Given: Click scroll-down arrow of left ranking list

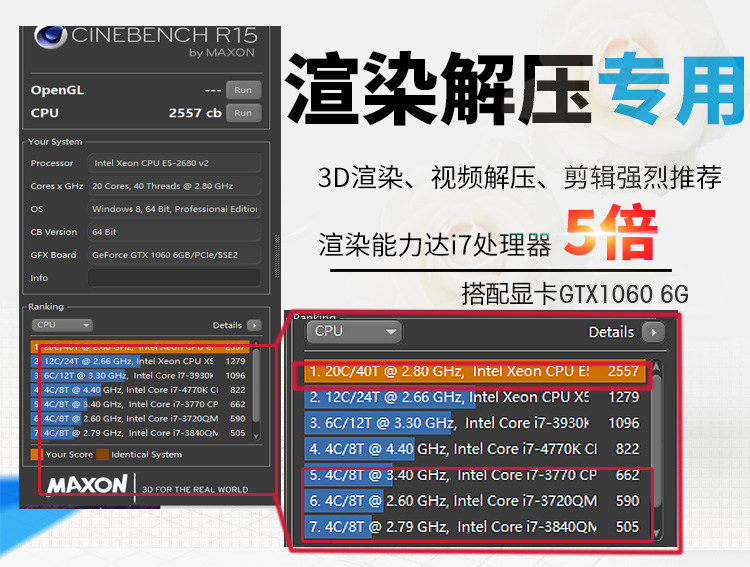Looking at the screenshot, I should click(x=256, y=436).
